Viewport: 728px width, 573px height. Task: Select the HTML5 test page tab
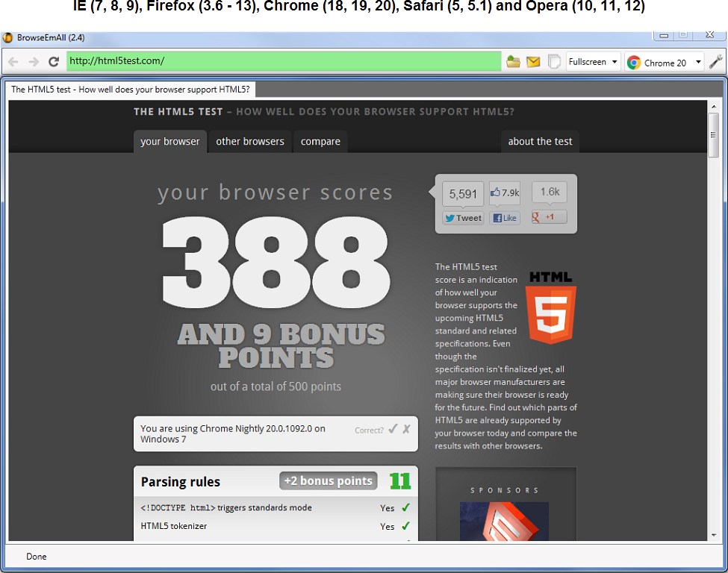tap(131, 89)
